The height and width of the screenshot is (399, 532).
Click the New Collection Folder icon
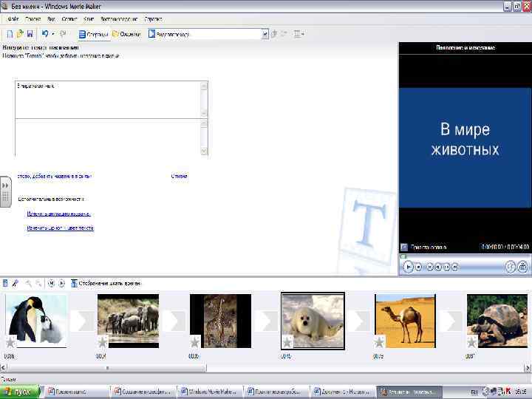(284, 33)
